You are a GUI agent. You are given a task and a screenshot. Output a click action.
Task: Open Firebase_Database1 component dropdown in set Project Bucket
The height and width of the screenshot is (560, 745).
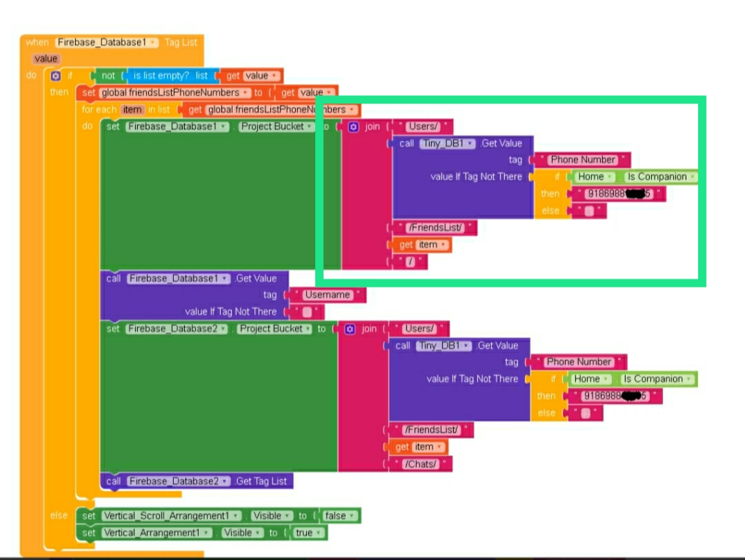click(x=177, y=126)
